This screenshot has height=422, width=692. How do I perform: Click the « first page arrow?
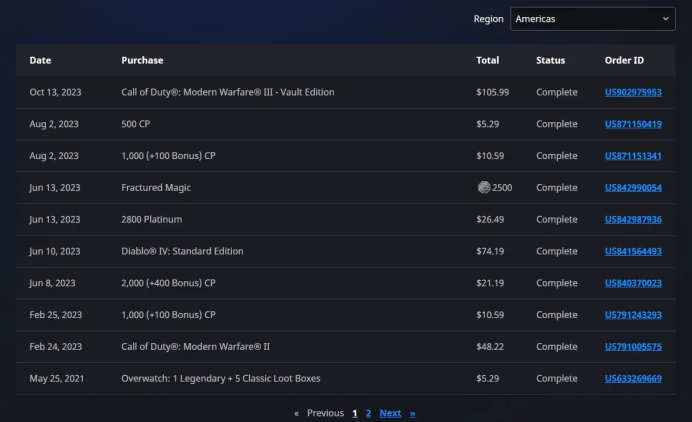(x=297, y=413)
